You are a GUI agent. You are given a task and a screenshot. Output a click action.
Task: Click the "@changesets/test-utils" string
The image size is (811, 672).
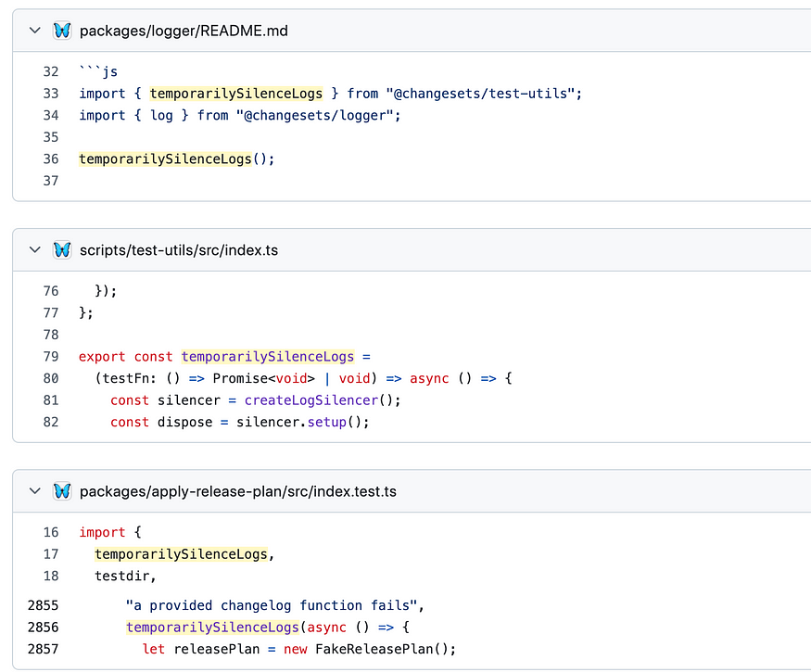[480, 94]
